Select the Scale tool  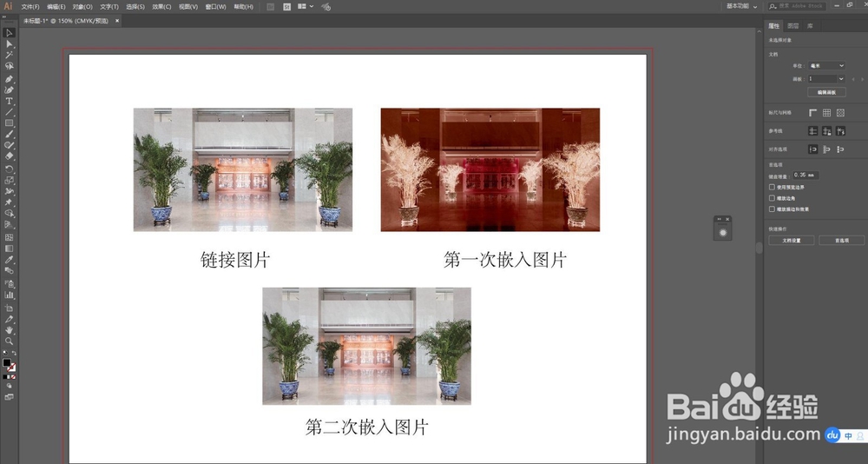click(10, 181)
